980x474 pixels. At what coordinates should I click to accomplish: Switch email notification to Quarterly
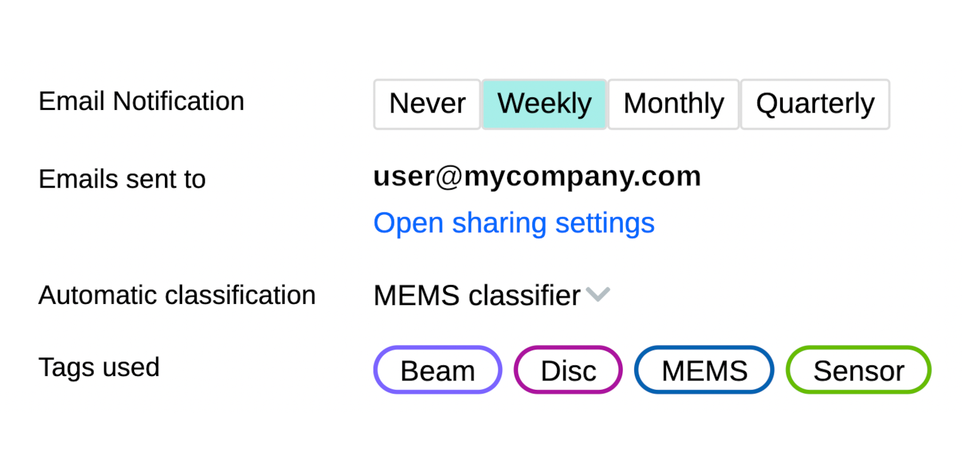815,104
